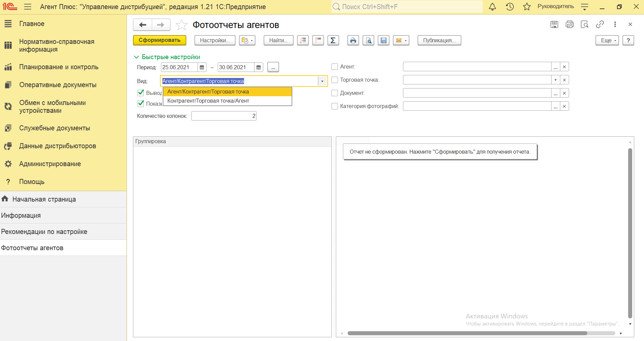Switch to Информация tab
The height and width of the screenshot is (341, 644).
point(63,215)
